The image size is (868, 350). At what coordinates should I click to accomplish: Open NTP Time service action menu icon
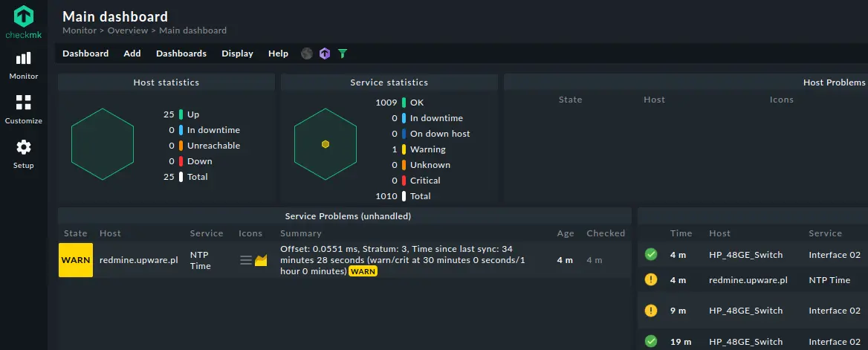(246, 260)
